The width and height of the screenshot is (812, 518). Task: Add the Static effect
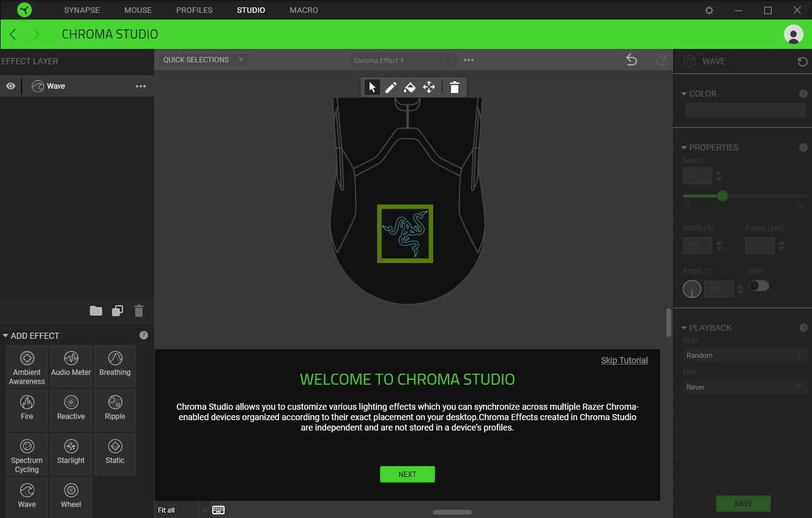tap(115, 454)
